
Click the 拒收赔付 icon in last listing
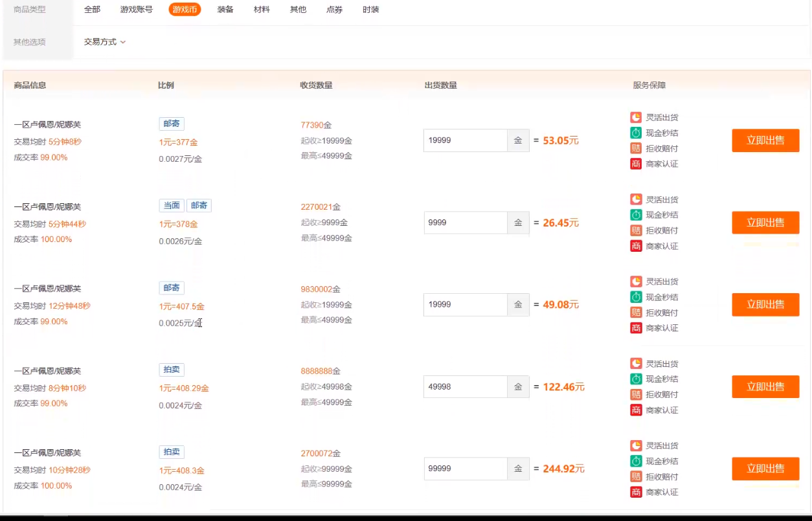[x=635, y=477]
